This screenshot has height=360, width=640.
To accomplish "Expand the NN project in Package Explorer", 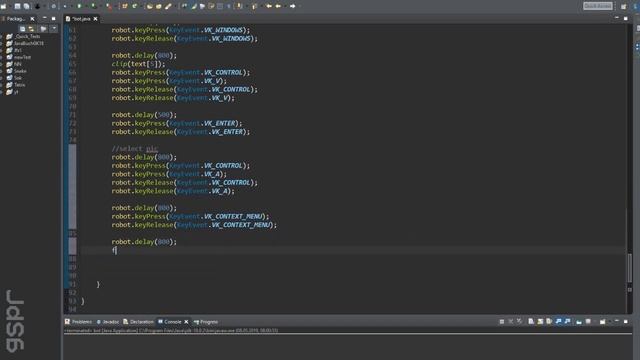I will [2, 64].
